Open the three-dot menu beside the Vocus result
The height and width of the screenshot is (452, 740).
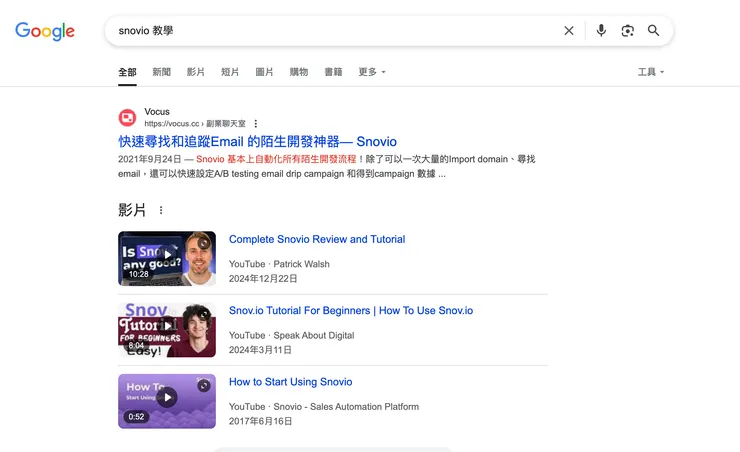pos(255,124)
